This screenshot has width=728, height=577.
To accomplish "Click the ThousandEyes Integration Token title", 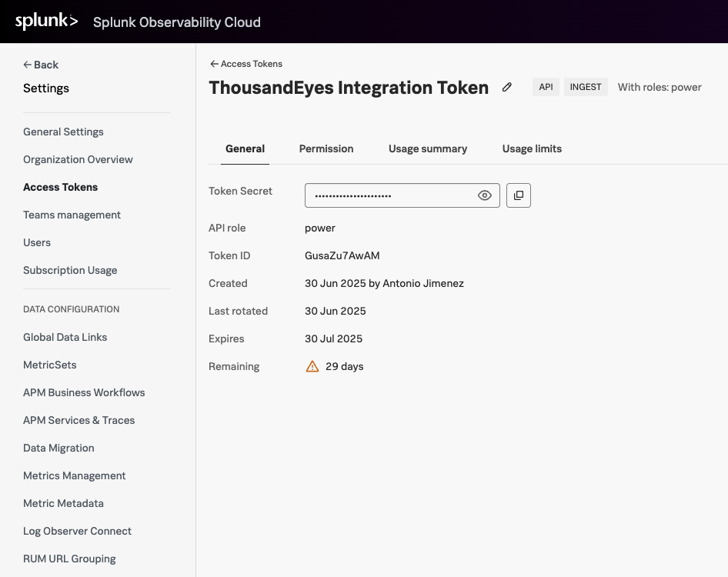I will pyautogui.click(x=349, y=87).
